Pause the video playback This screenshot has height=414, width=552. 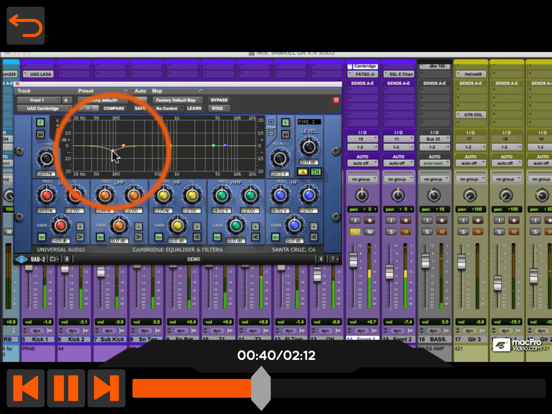66,388
